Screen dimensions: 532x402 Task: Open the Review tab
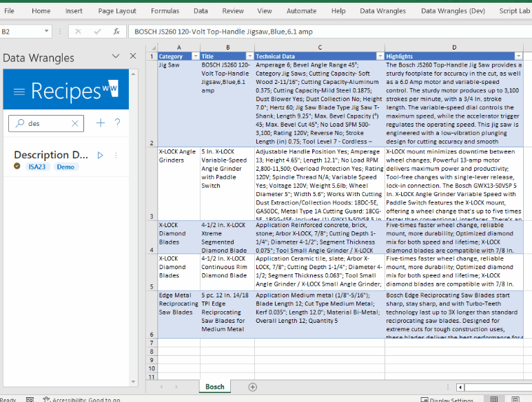click(233, 11)
